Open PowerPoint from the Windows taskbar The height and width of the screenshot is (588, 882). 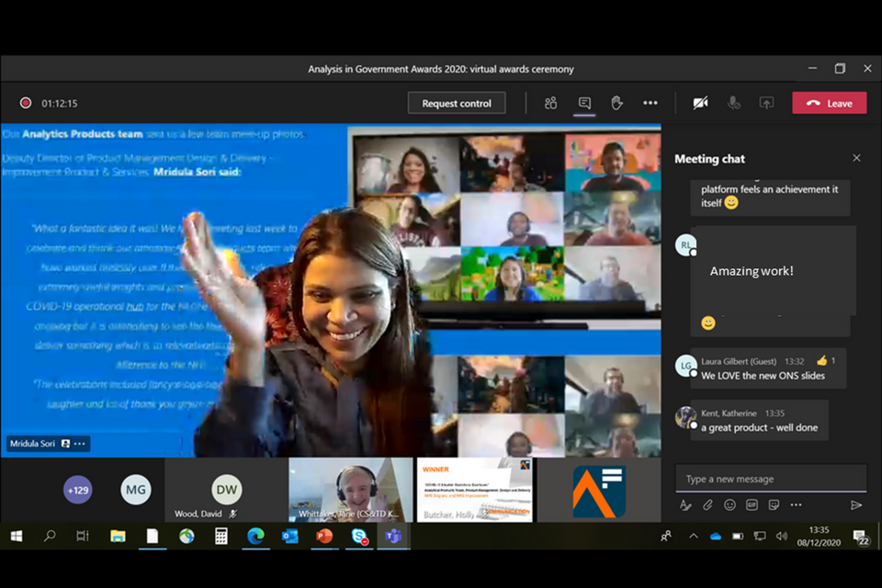[x=324, y=536]
